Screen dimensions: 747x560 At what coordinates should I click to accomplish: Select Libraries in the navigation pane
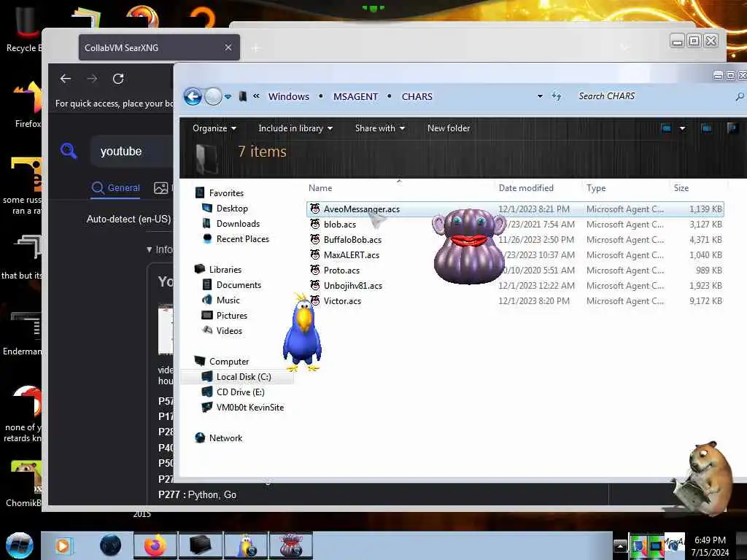pos(225,270)
